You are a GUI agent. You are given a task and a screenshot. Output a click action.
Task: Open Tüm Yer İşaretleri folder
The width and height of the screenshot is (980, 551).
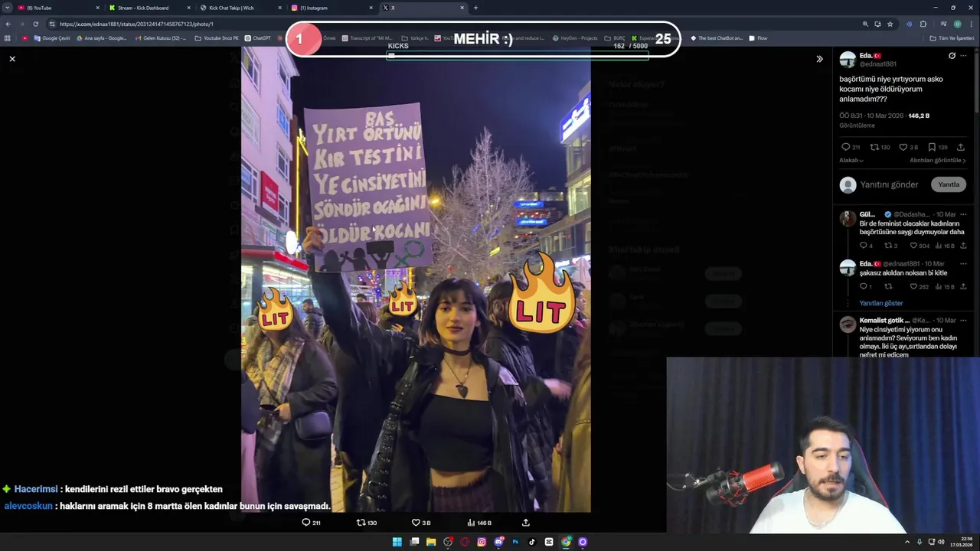[x=952, y=38]
